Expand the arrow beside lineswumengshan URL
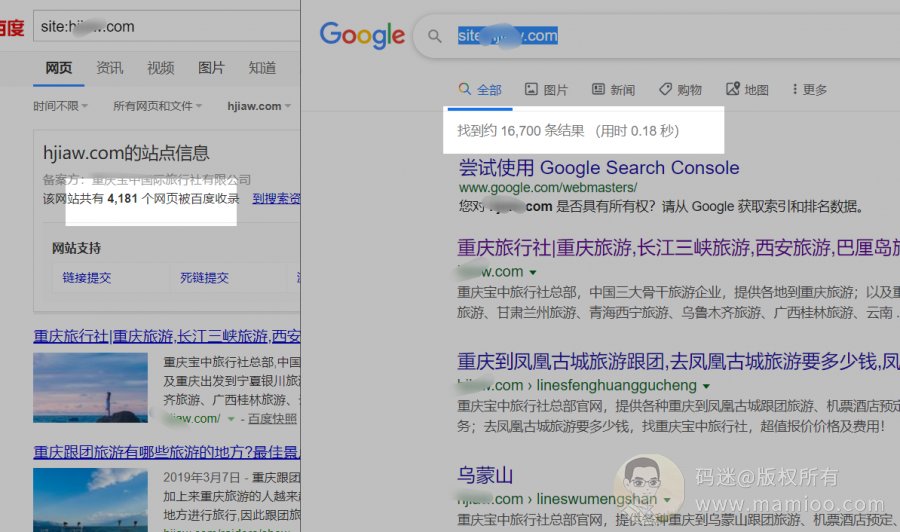The height and width of the screenshot is (532, 900). pos(667,499)
